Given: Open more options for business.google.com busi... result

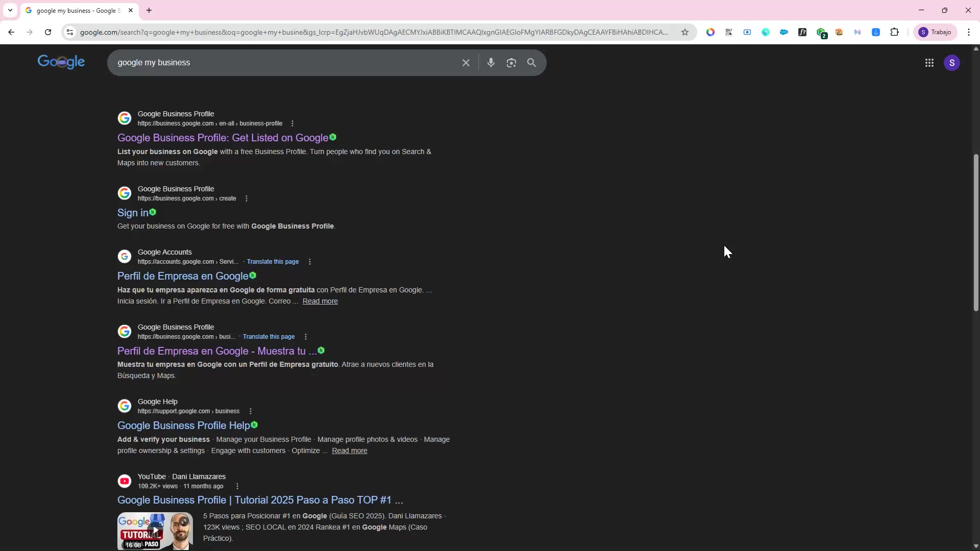Looking at the screenshot, I should click(306, 337).
